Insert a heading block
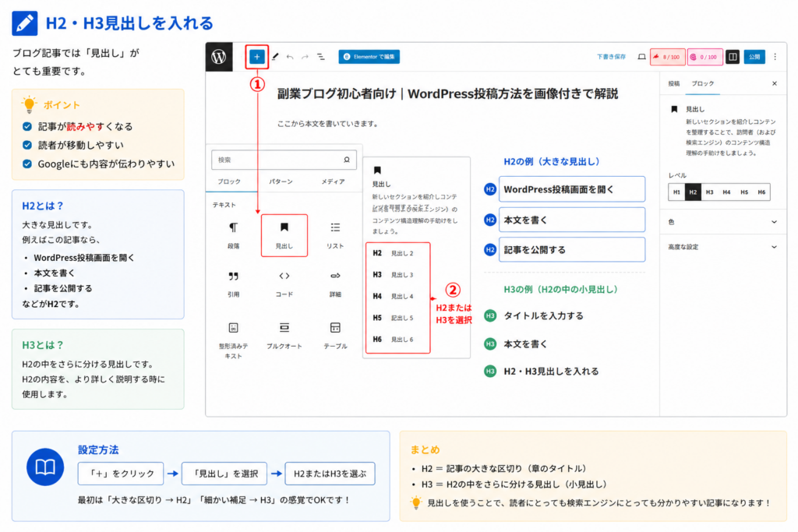The image size is (798, 532). click(284, 235)
